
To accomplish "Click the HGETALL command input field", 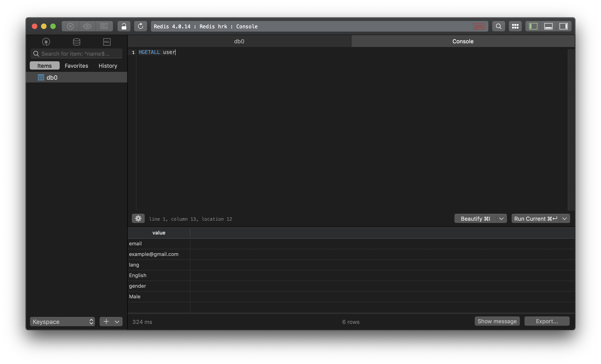I will point(157,52).
